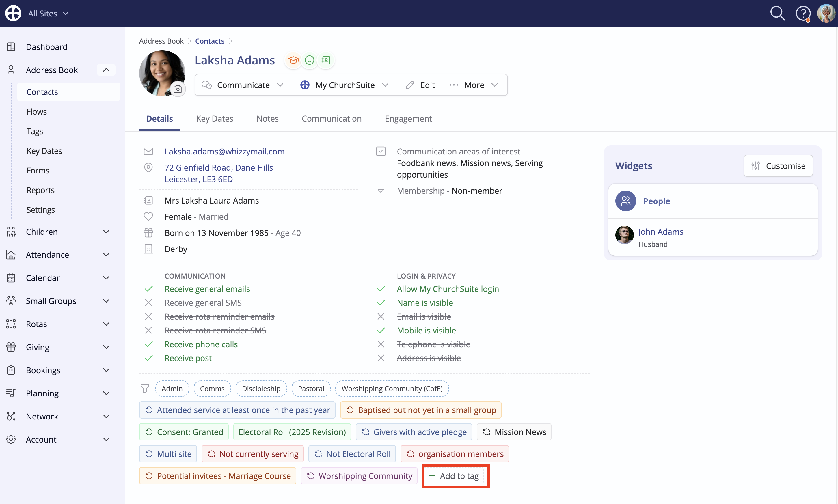Open the Communicate dropdown
This screenshot has width=838, height=504.
pos(243,85)
